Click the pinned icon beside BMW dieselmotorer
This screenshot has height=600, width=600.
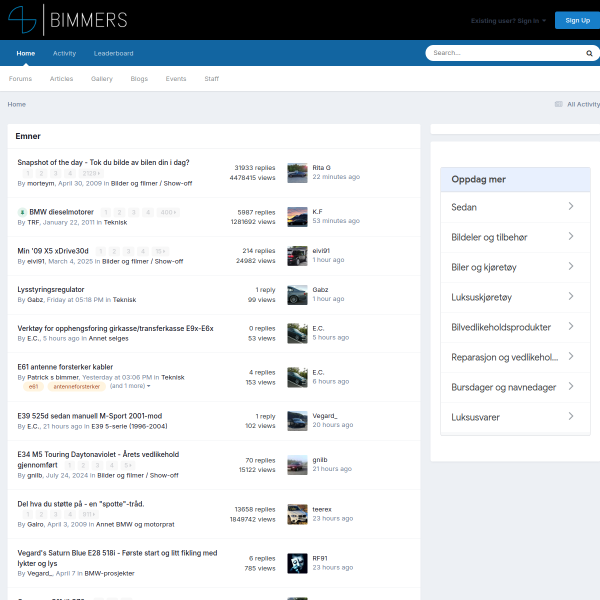click(22, 212)
